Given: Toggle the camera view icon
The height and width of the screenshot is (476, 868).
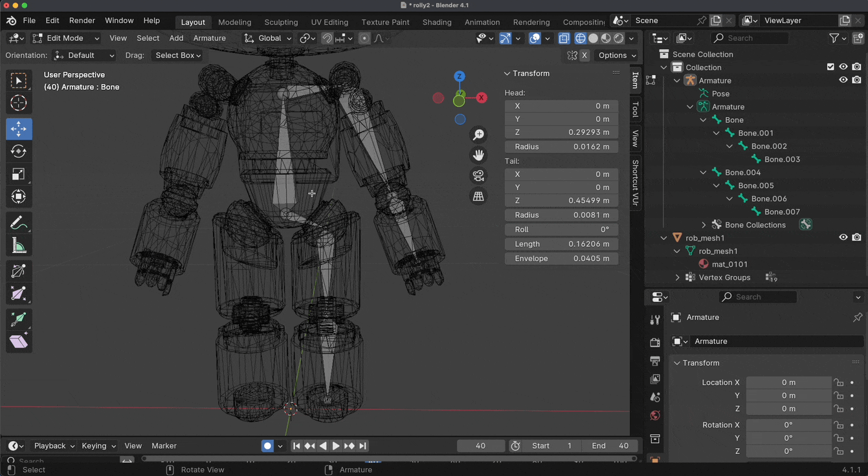Looking at the screenshot, I should click(x=478, y=176).
